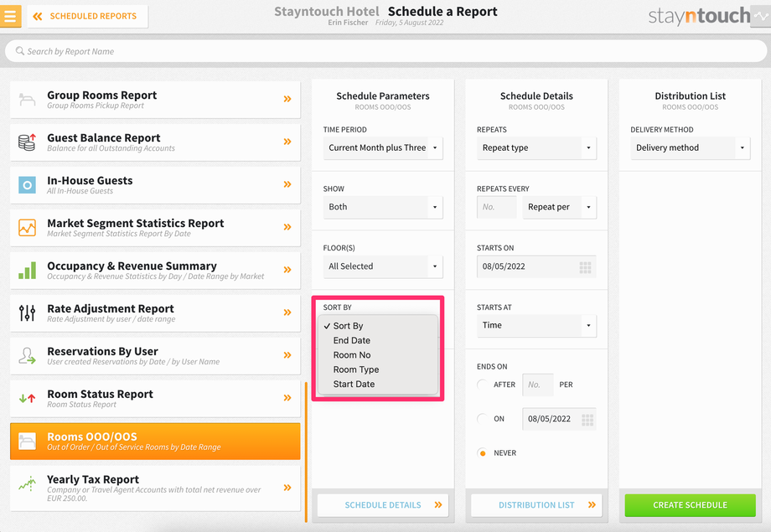Open the Starts On calendar icon

click(585, 267)
